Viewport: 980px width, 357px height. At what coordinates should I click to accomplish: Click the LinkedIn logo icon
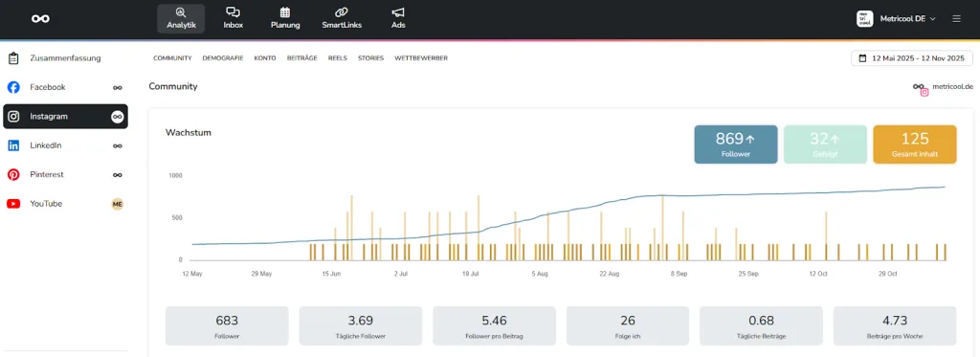click(x=13, y=145)
